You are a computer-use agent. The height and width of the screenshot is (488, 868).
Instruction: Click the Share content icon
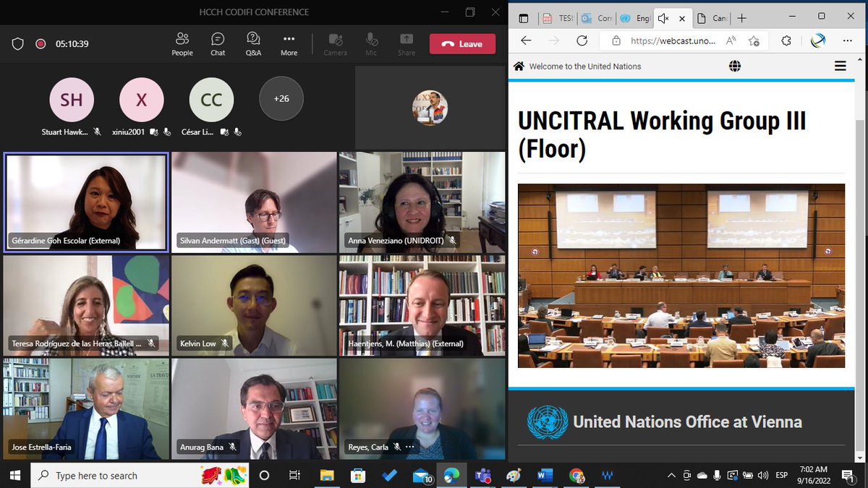[x=406, y=43]
